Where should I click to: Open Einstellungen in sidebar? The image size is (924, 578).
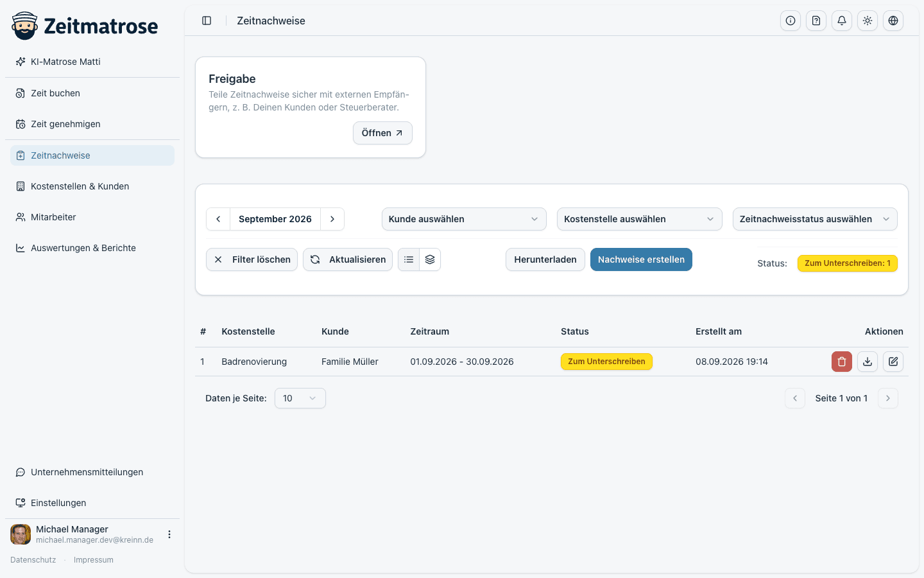(x=92, y=503)
